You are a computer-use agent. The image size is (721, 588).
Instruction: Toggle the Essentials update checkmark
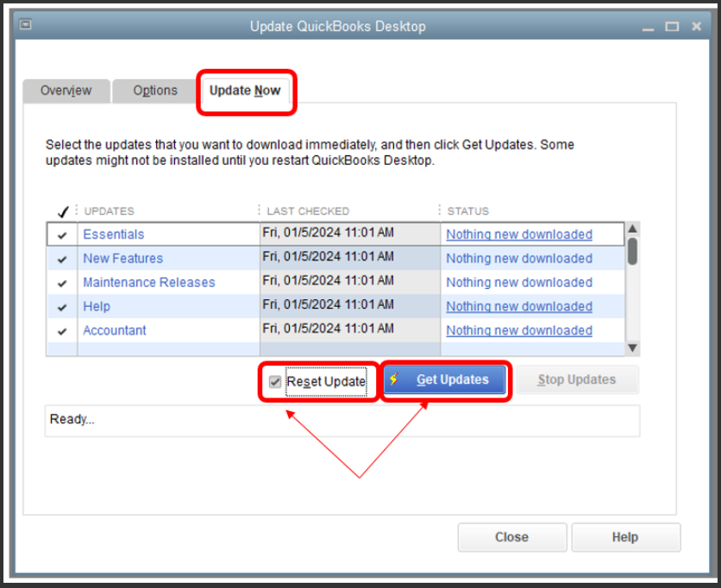click(x=62, y=235)
